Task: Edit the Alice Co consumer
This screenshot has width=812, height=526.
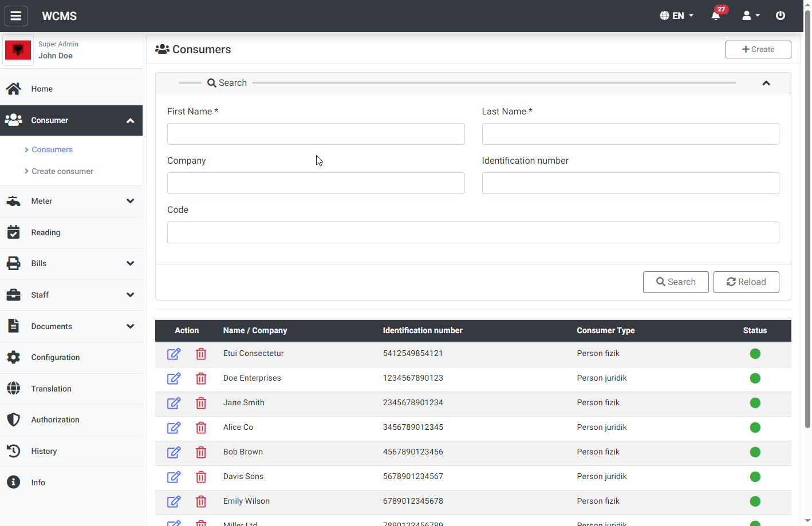Action: click(174, 428)
